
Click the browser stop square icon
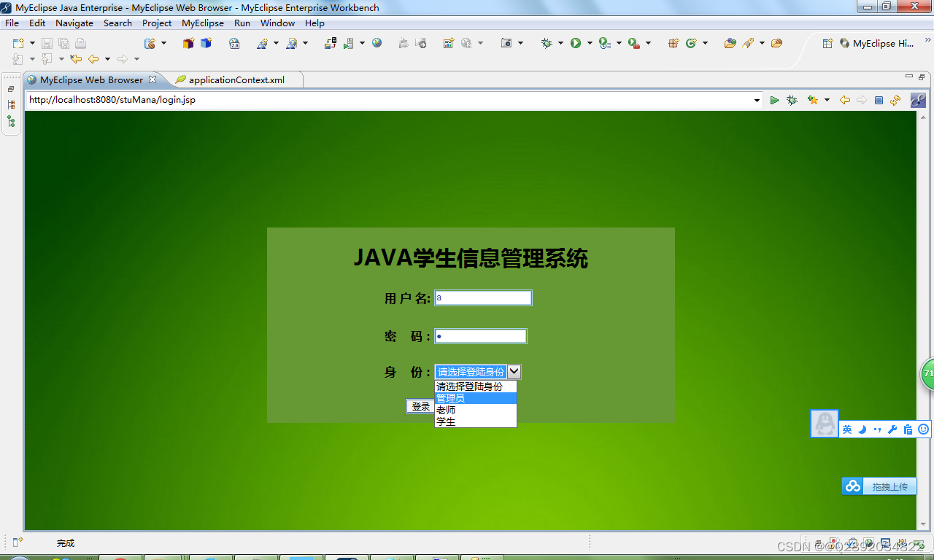(879, 100)
